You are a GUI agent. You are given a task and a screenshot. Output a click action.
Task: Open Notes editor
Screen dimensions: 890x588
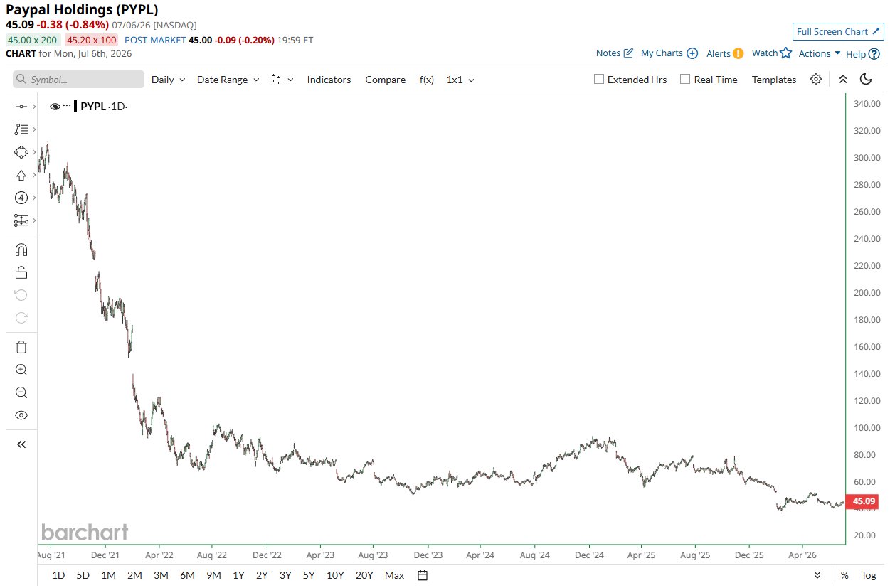point(615,53)
